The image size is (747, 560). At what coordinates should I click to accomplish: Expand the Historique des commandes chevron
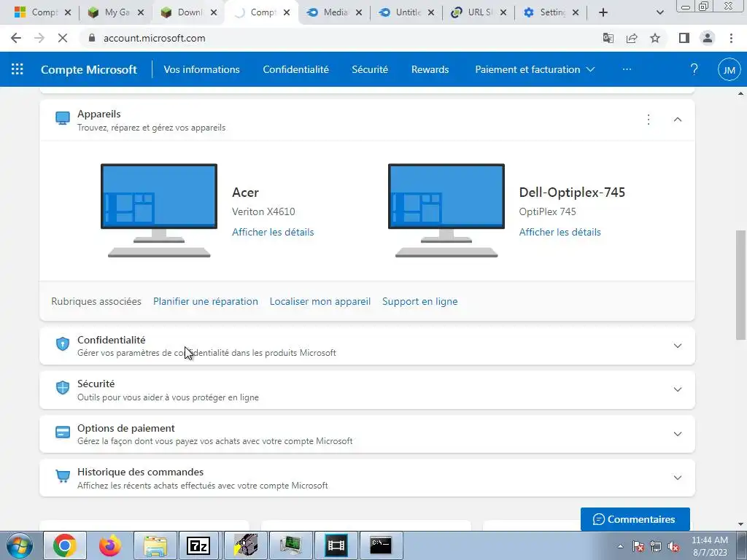click(678, 478)
